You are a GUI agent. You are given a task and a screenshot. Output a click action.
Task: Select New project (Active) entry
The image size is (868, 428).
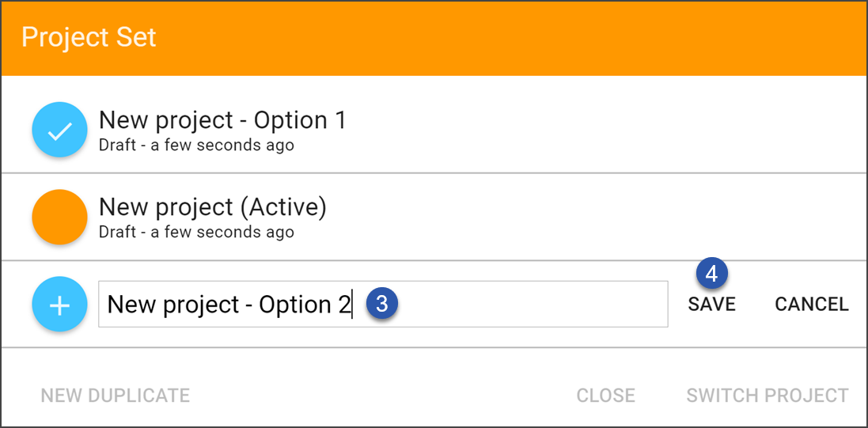pos(434,217)
